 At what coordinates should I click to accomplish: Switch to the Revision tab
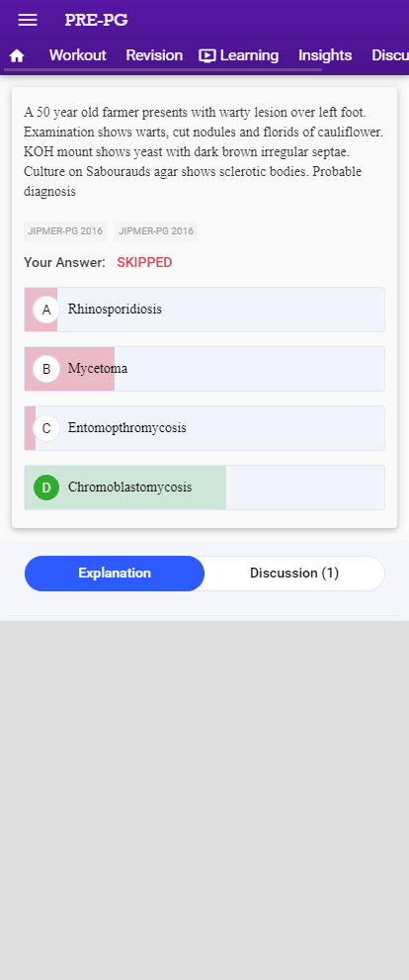(x=154, y=55)
